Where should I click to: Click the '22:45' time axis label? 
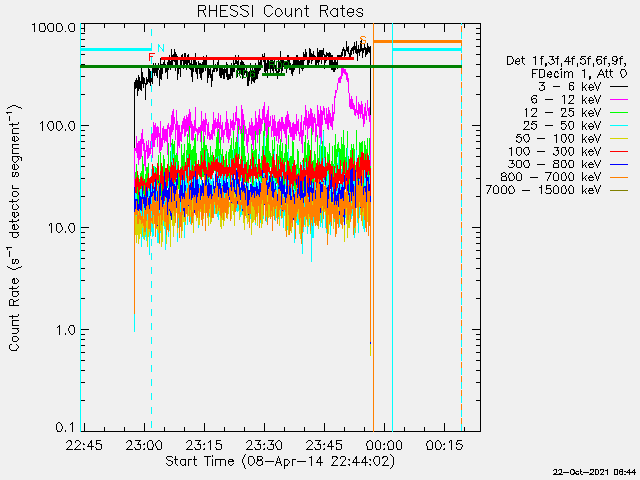(84, 445)
